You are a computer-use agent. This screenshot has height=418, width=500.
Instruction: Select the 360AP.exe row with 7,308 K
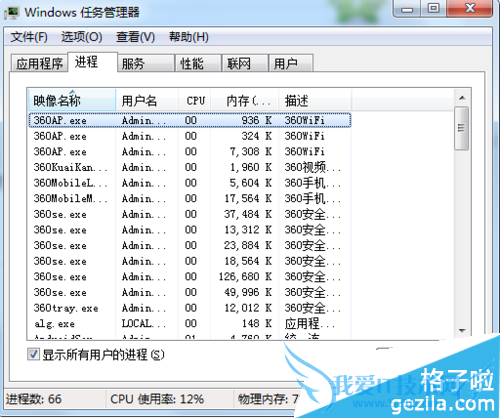coord(190,152)
